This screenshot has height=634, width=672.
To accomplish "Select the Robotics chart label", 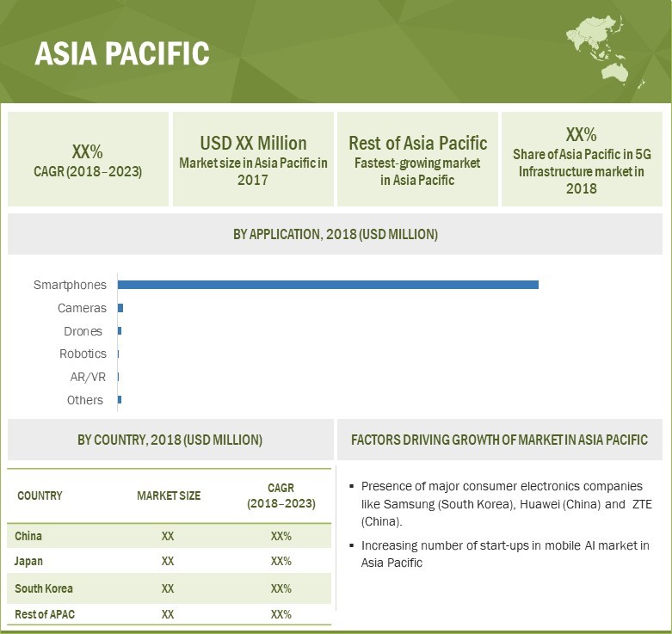I will coord(83,354).
